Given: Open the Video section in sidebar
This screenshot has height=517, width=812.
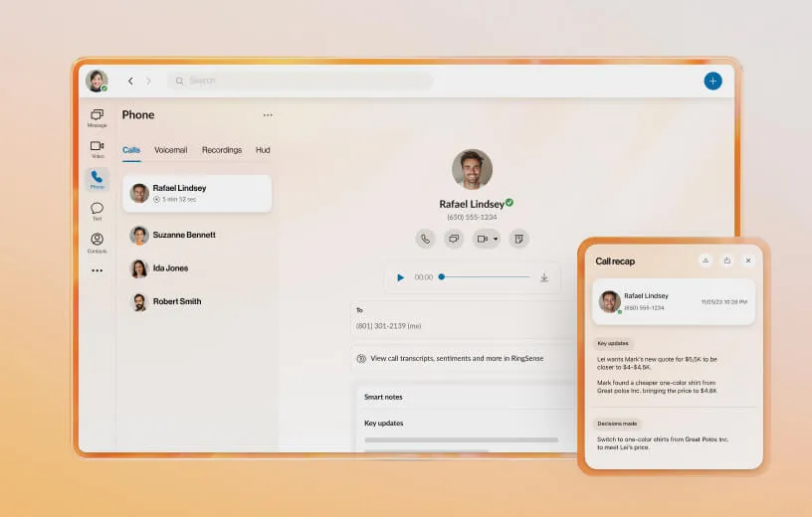Looking at the screenshot, I should (x=97, y=147).
